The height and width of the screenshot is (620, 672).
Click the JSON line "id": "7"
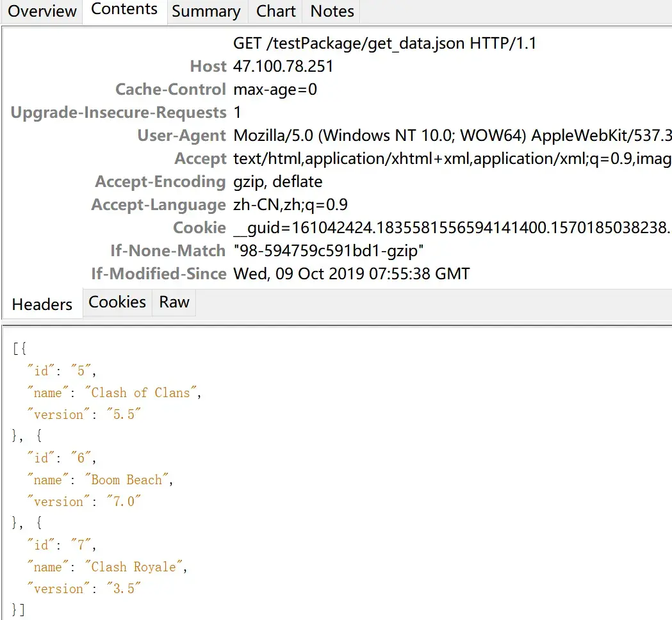61,545
